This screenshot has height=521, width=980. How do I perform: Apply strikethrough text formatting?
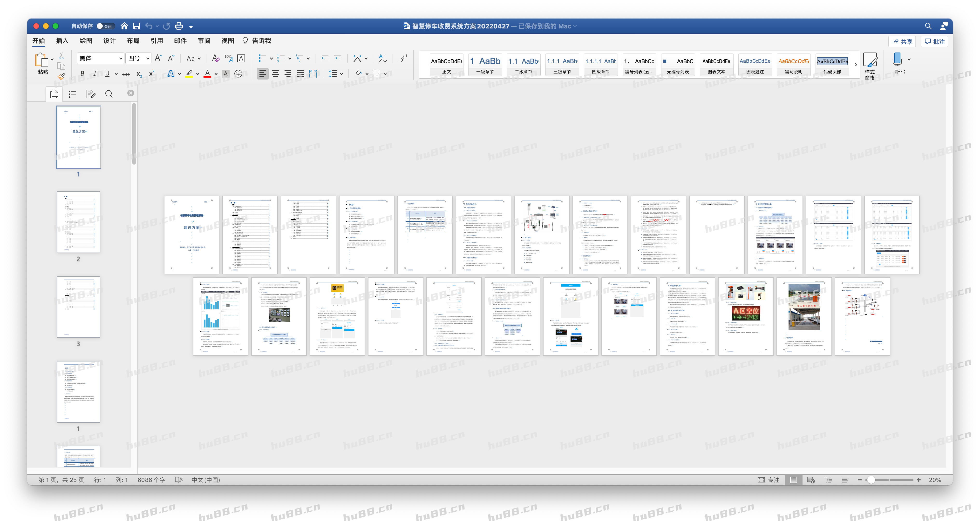pyautogui.click(x=126, y=74)
